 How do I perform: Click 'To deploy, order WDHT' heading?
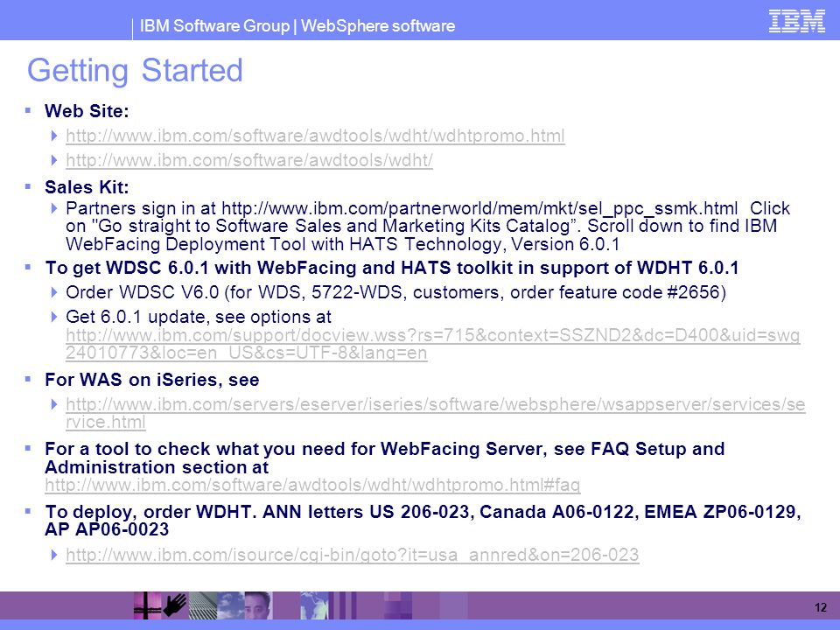(x=423, y=520)
